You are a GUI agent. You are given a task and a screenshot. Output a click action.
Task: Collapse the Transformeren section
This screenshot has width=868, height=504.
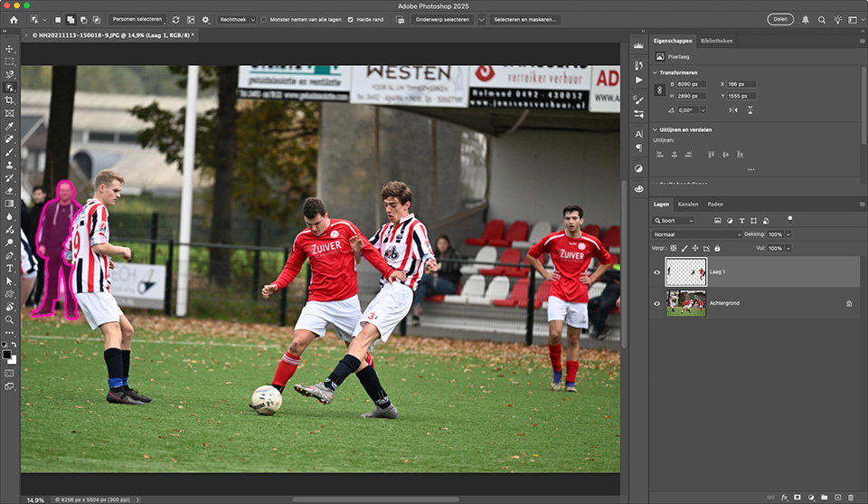(x=655, y=72)
